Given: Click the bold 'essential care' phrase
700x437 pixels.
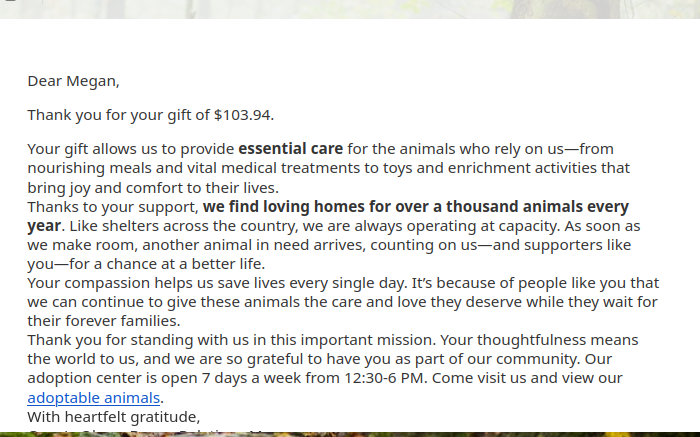Looking at the screenshot, I should point(291,149).
